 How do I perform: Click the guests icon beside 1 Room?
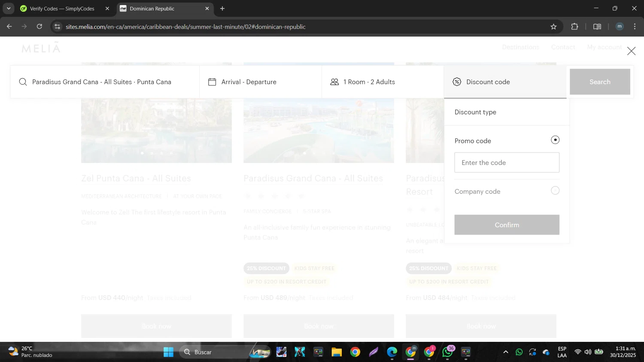(334, 82)
